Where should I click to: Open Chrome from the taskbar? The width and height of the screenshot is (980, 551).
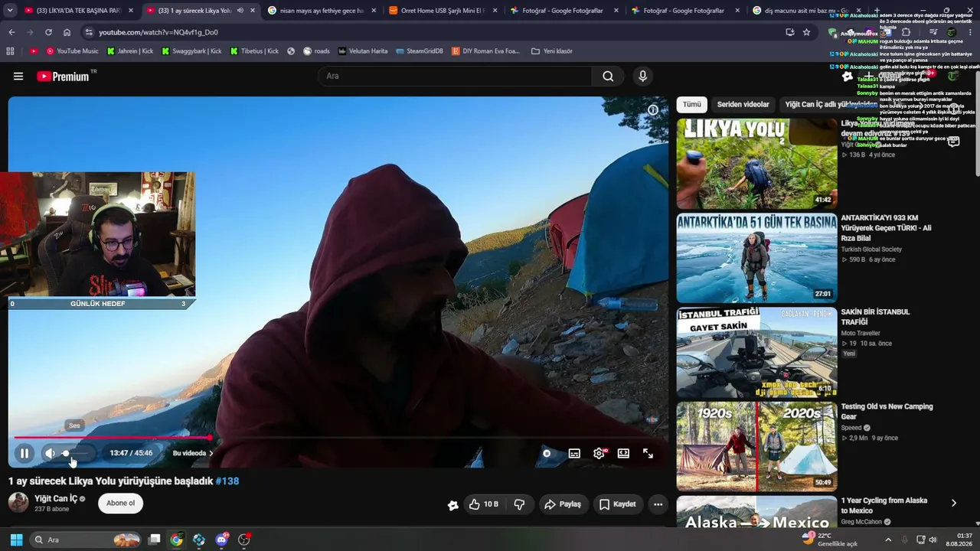176,540
